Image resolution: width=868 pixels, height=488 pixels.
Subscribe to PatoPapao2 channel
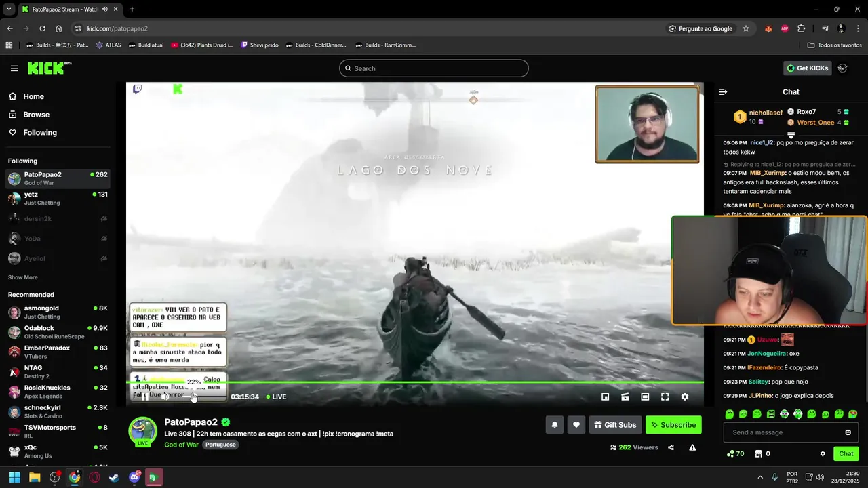click(673, 425)
